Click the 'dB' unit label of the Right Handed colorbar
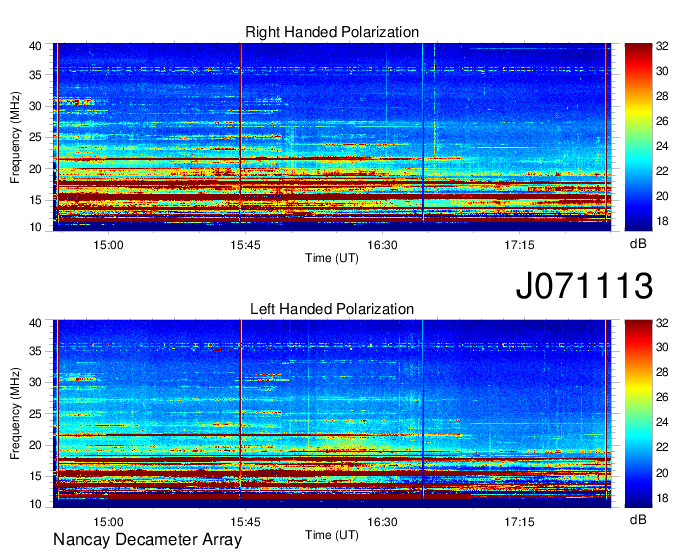The image size is (680, 552). 638,244
